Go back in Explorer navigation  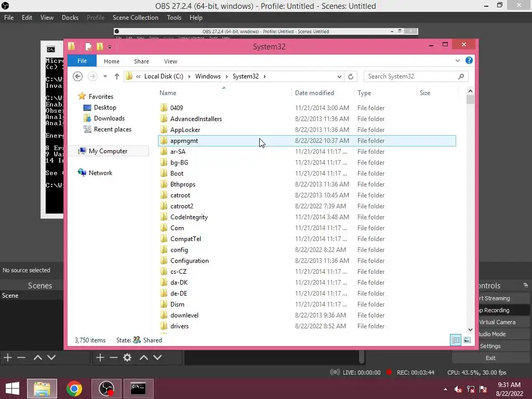[78, 76]
